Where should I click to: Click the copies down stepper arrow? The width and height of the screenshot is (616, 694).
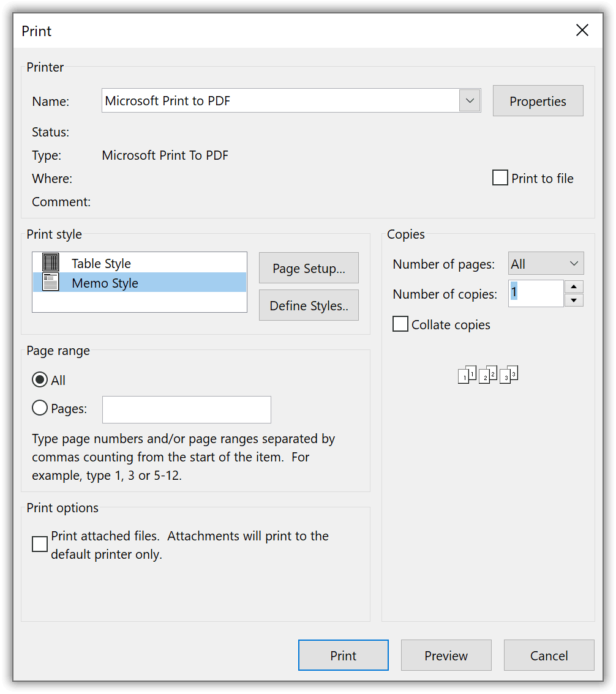click(x=574, y=300)
